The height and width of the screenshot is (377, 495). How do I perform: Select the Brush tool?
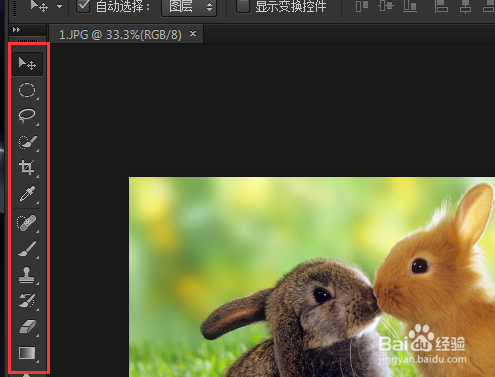click(27, 249)
